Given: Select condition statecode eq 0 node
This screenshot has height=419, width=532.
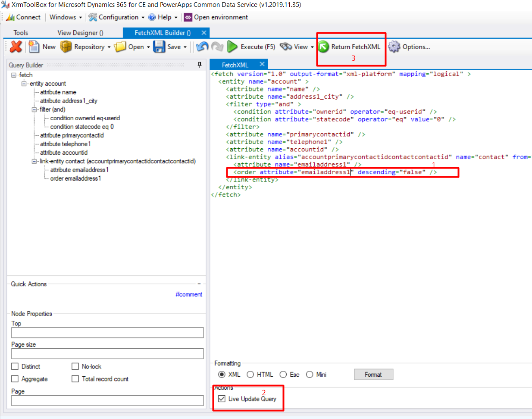Looking at the screenshot, I should point(82,127).
